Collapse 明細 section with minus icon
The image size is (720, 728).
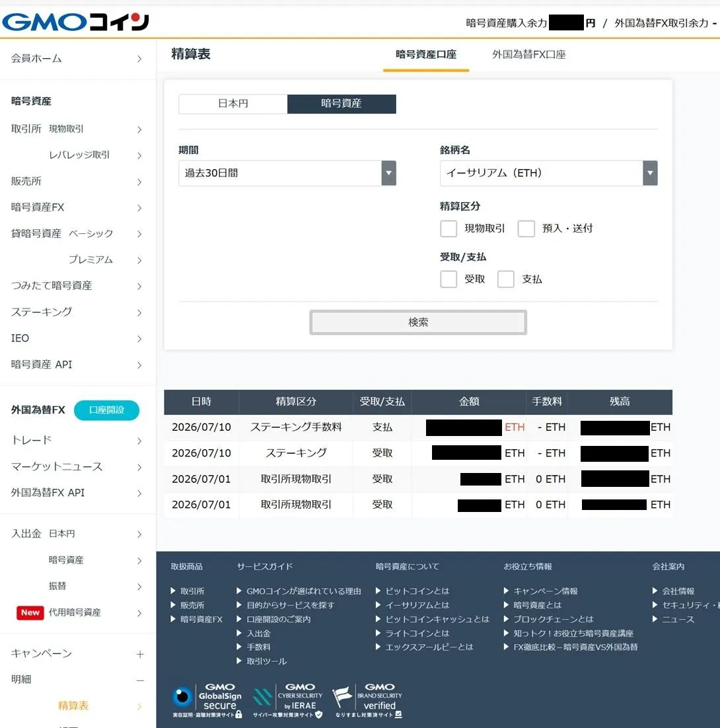coord(140,680)
